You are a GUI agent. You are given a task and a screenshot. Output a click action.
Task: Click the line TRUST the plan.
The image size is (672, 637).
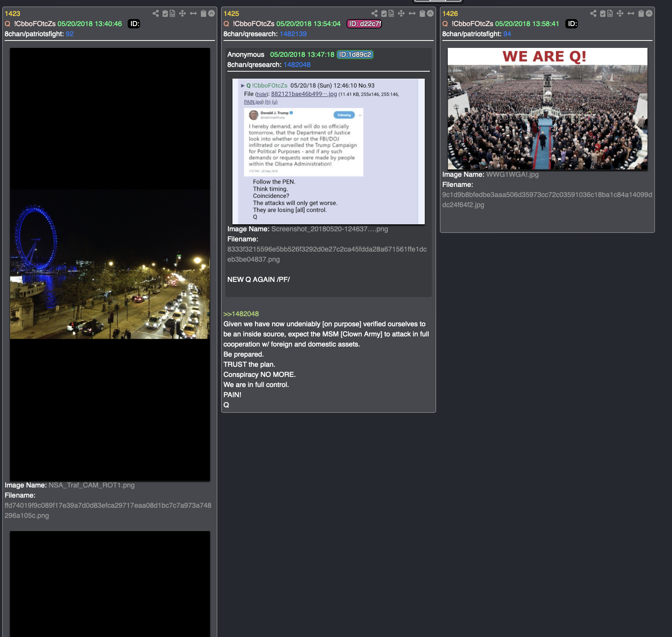pyautogui.click(x=249, y=364)
